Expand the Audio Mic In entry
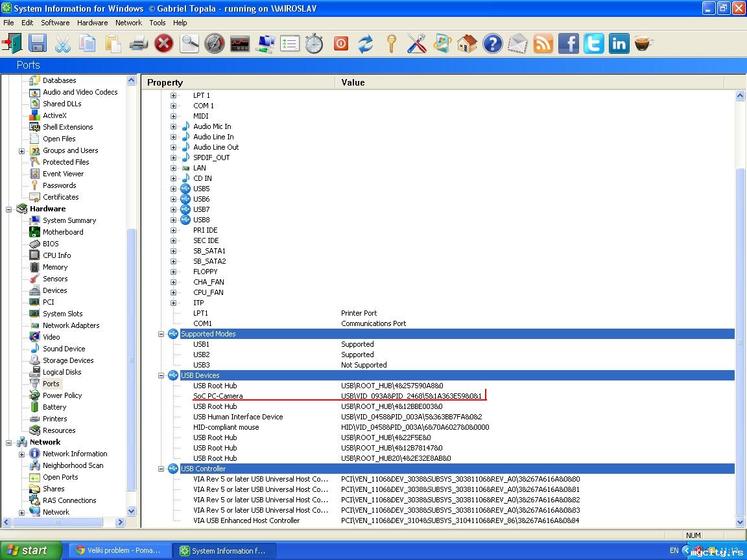This screenshot has height=560, width=747. (x=173, y=126)
